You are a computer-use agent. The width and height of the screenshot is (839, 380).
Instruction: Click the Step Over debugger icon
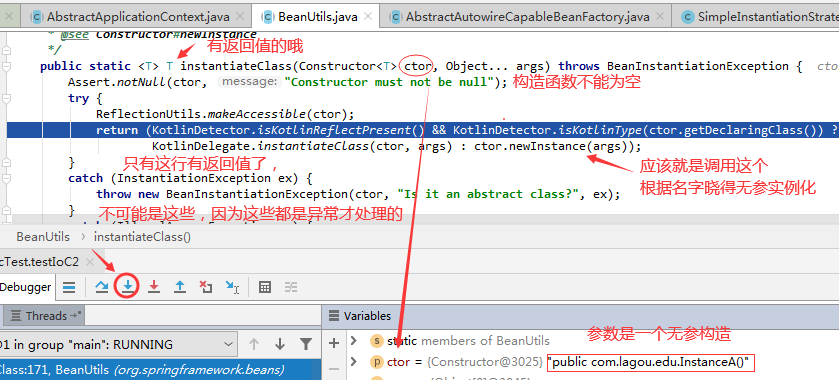pos(101,287)
